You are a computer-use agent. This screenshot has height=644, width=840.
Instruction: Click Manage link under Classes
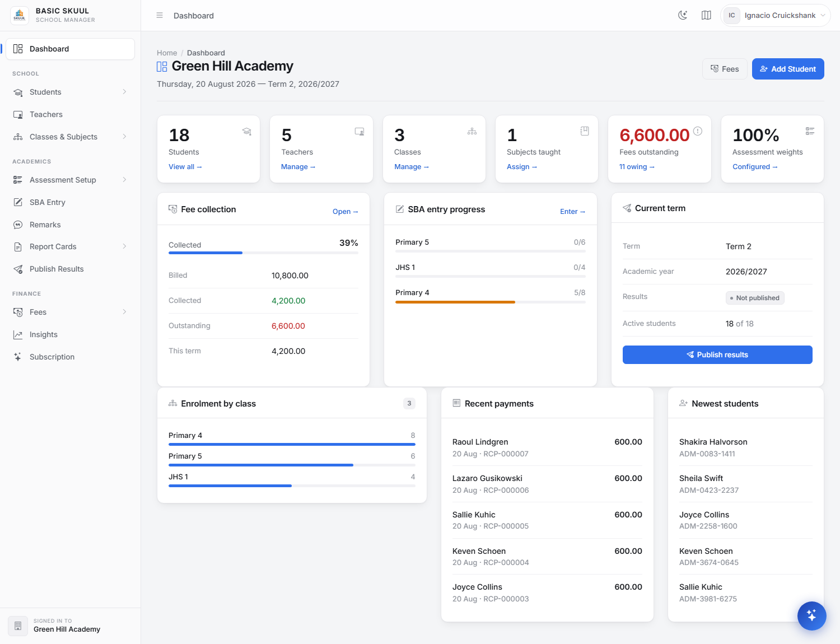(x=412, y=167)
